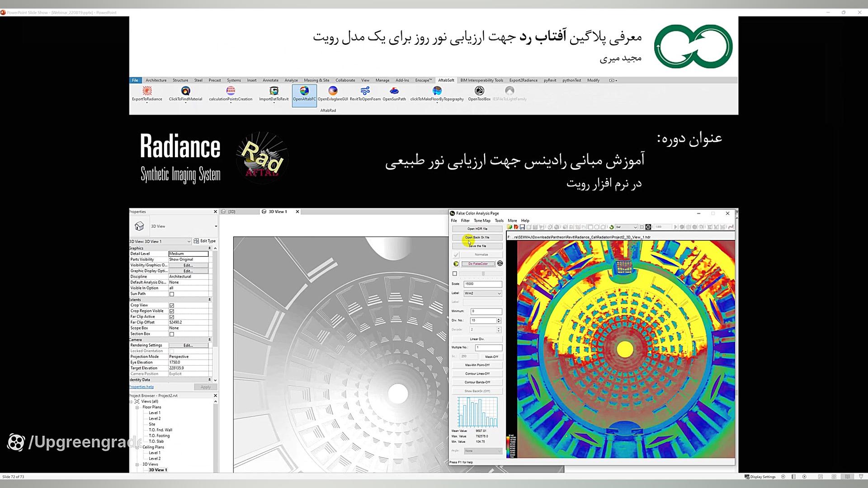Open the Tone Map menu

click(482, 221)
